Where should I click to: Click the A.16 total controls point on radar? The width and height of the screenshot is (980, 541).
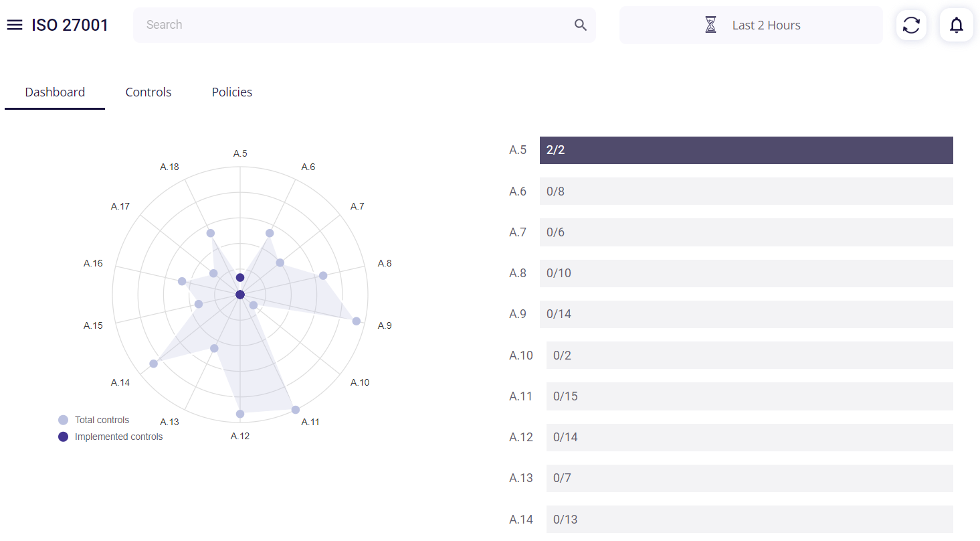click(x=182, y=281)
